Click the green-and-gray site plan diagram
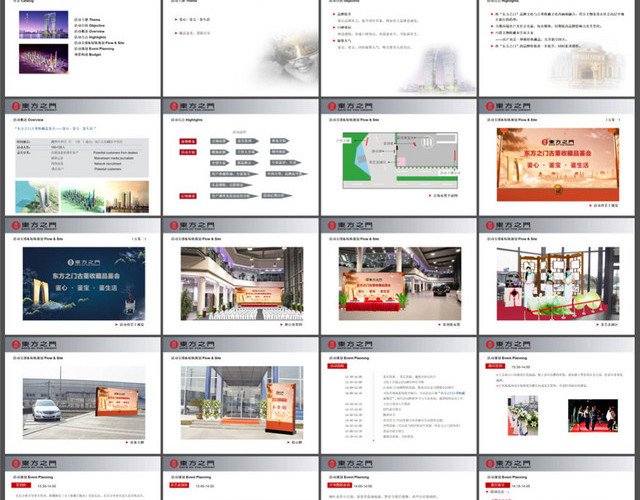 pyautogui.click(x=400, y=160)
